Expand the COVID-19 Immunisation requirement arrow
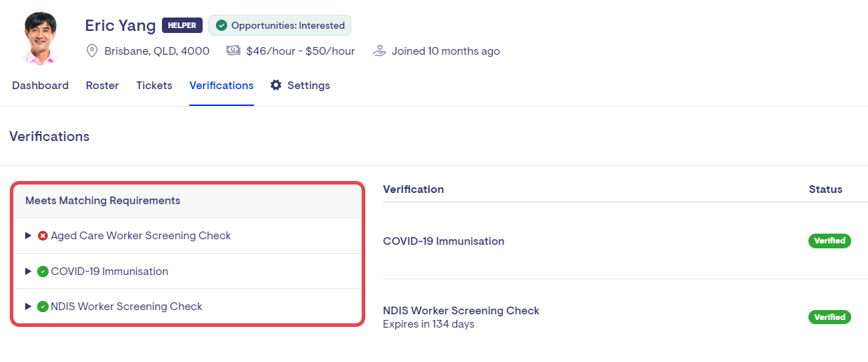 tap(28, 271)
